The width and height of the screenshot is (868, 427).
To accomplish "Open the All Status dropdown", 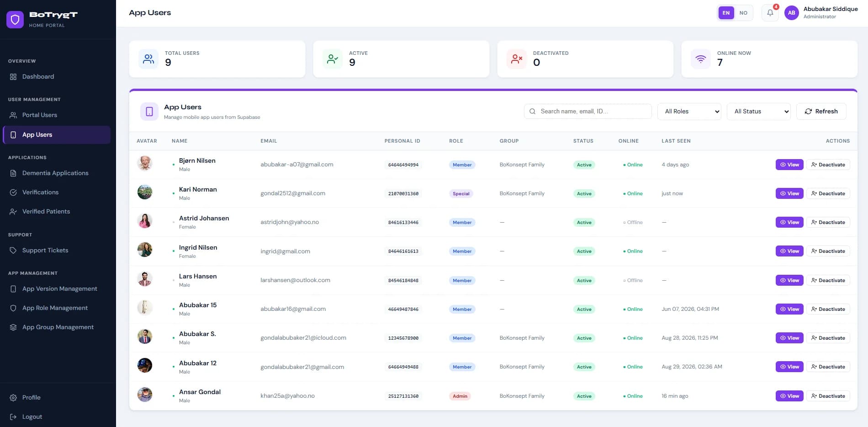I will [x=759, y=112].
